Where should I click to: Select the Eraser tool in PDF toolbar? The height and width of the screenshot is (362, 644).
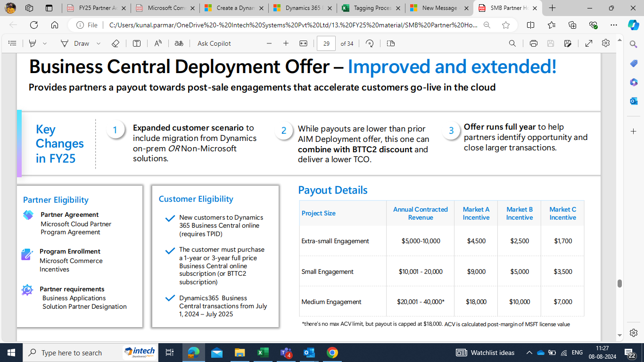[x=115, y=43]
